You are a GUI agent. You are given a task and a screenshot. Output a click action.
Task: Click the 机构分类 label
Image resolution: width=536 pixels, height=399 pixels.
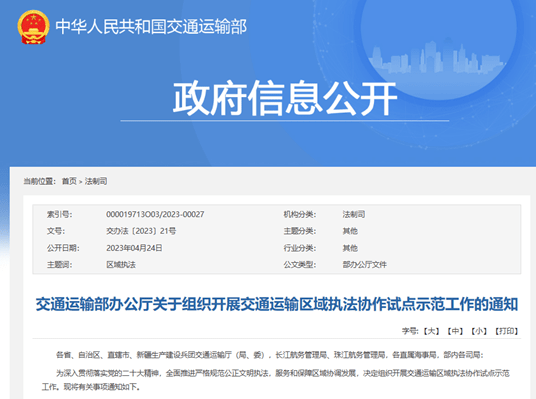tap(300, 214)
